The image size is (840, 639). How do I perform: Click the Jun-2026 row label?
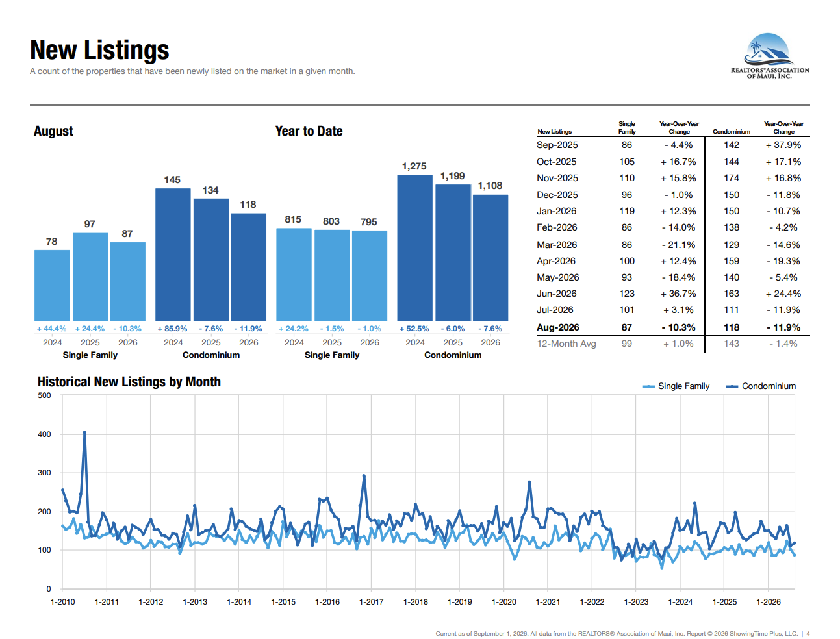tap(556, 294)
